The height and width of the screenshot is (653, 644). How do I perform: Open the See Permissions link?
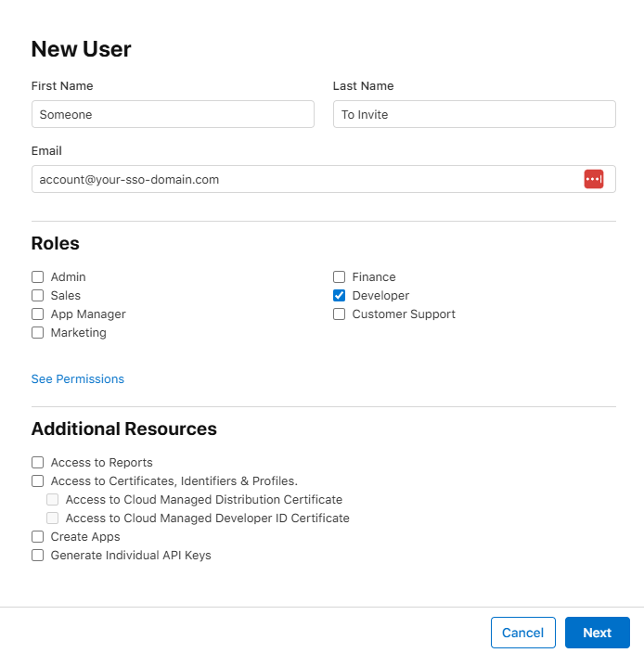tap(78, 379)
